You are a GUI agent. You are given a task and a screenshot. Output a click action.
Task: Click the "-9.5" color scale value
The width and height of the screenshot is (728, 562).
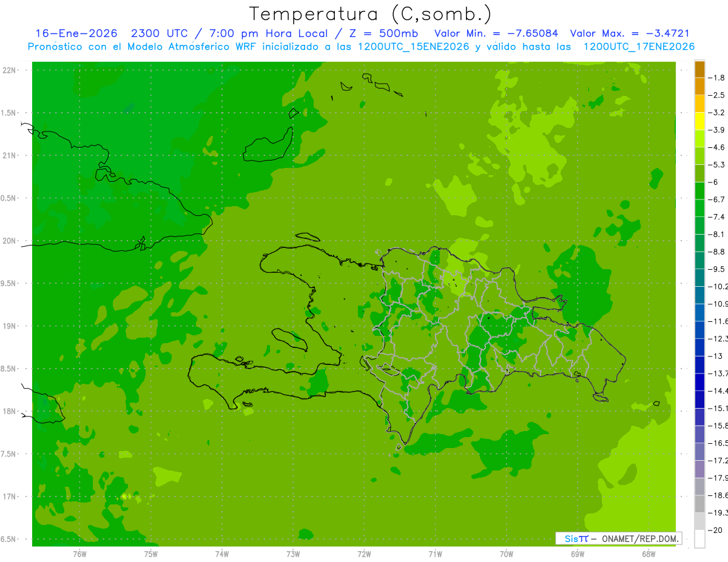point(717,269)
